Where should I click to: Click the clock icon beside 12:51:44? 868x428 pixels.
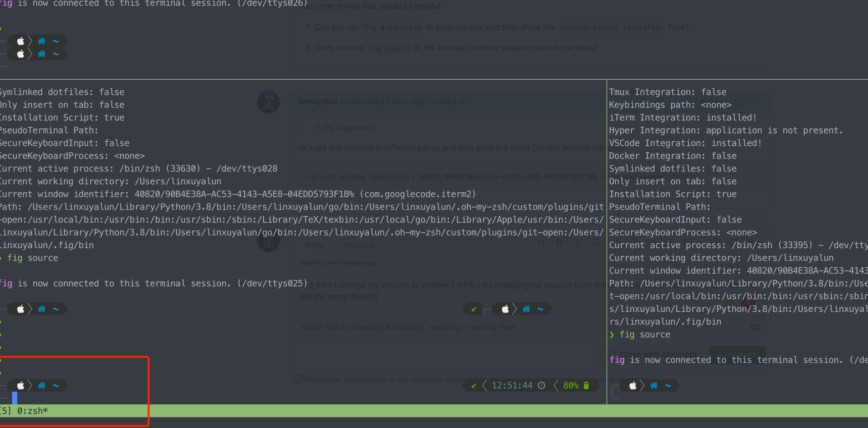tap(541, 386)
